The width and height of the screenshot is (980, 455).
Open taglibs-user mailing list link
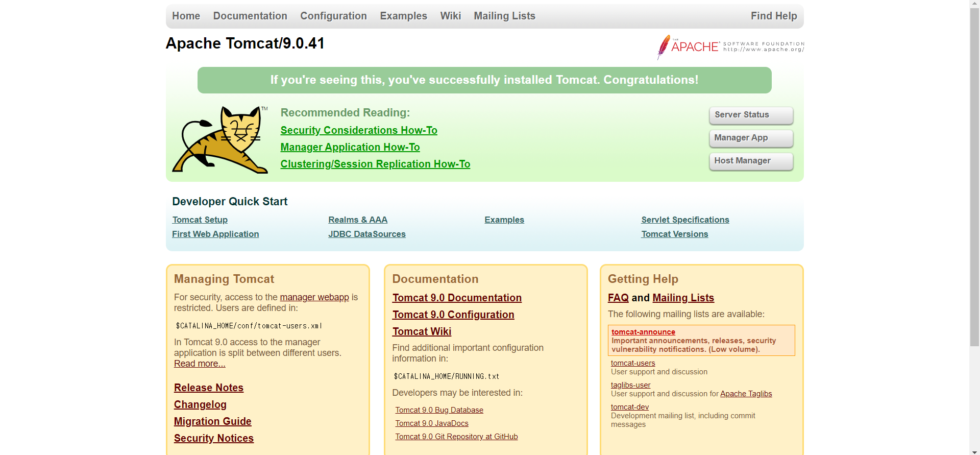click(x=630, y=385)
